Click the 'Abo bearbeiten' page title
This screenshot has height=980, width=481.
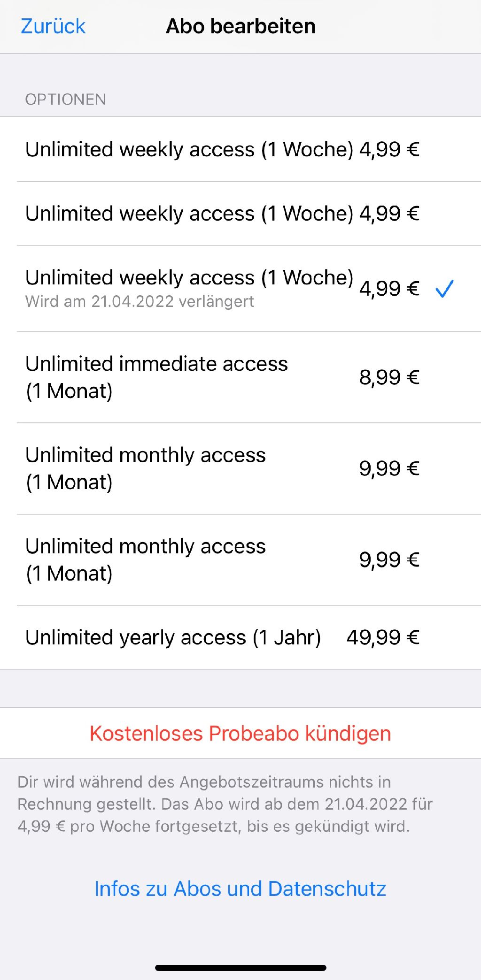240,26
